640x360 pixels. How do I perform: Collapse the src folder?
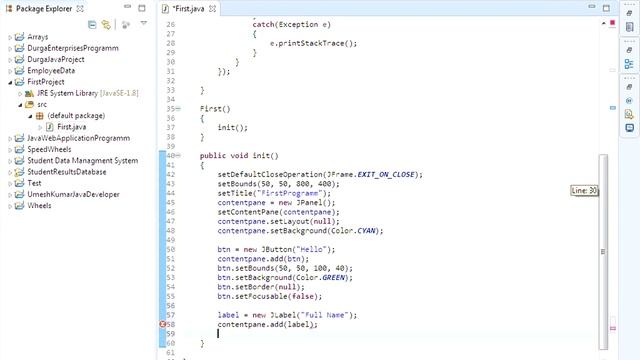(x=20, y=105)
